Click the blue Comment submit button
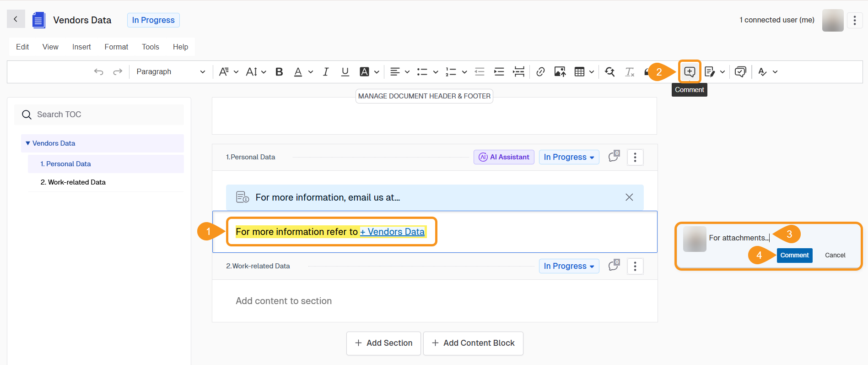This screenshot has height=365, width=868. coord(794,255)
